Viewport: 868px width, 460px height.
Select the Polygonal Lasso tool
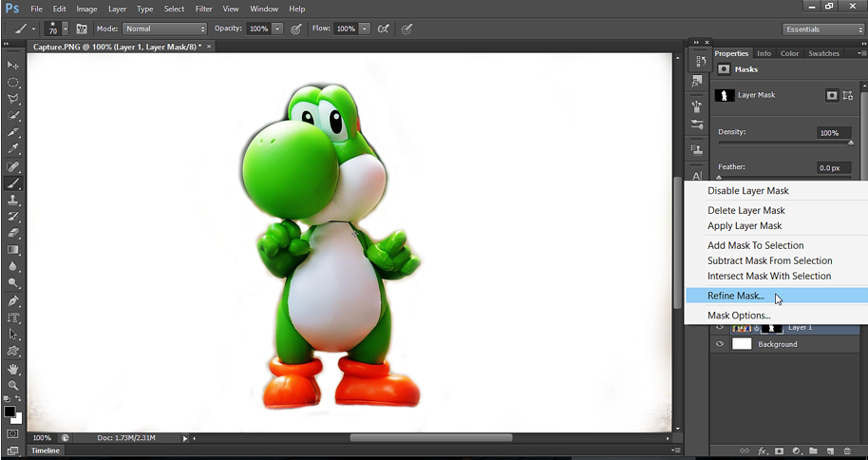click(12, 99)
